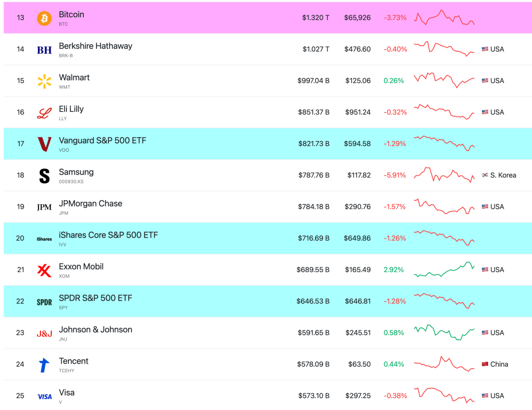The image size is (532, 410).
Task: Click the Vanguard V logo
Action: [44, 144]
